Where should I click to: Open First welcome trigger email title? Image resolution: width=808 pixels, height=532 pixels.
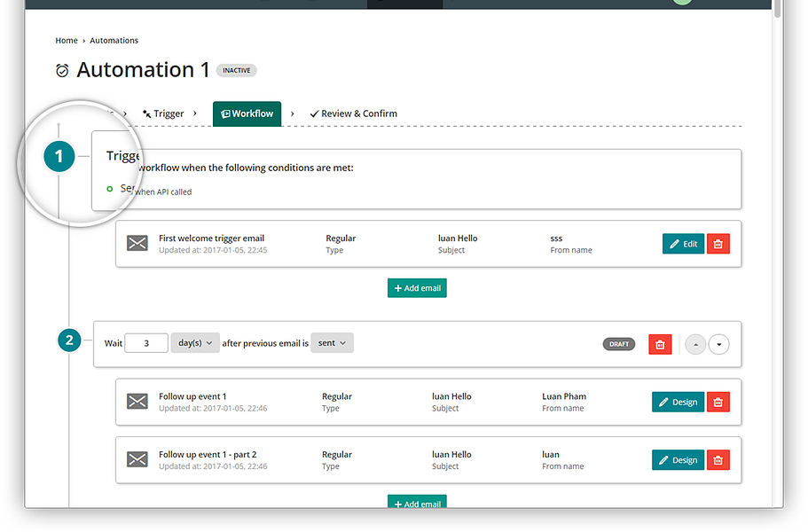point(211,238)
